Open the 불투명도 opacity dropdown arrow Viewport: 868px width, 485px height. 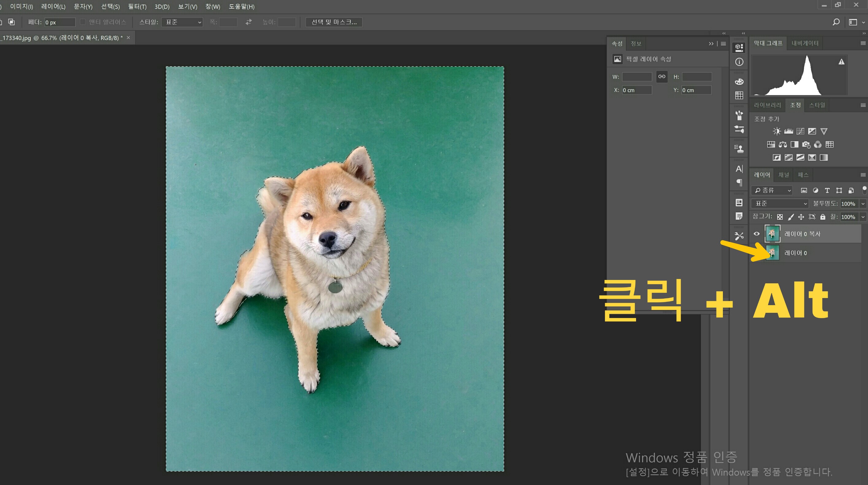[x=863, y=204]
